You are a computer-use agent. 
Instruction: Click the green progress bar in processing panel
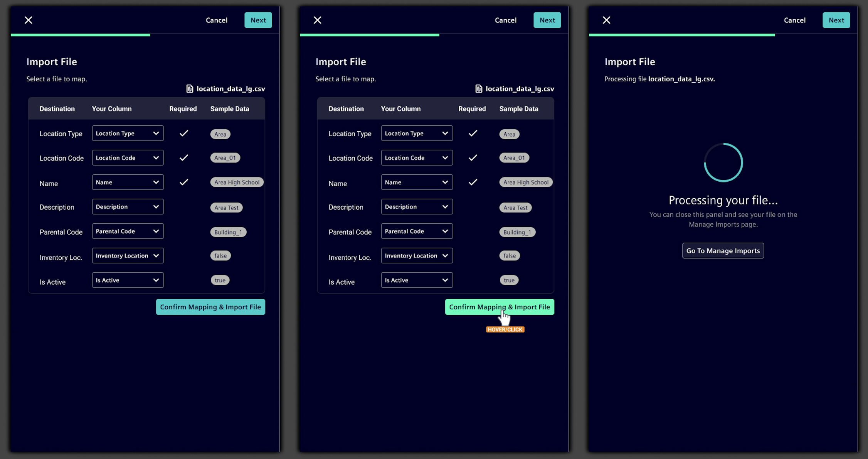681,35
